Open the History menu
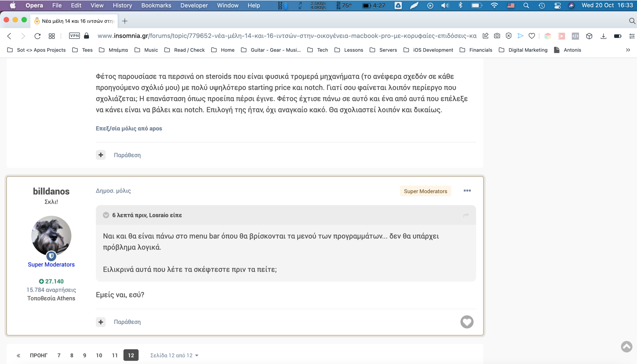 [x=122, y=5]
